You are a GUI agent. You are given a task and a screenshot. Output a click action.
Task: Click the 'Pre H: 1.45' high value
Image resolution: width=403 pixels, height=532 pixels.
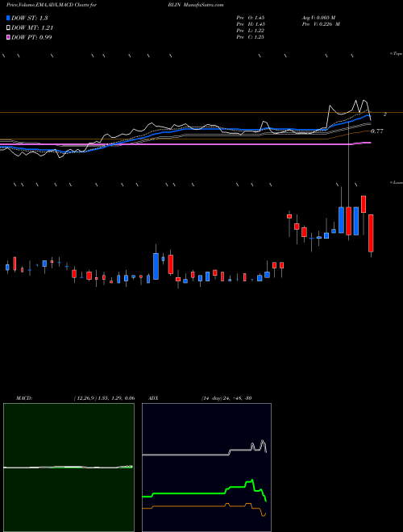coord(251,24)
